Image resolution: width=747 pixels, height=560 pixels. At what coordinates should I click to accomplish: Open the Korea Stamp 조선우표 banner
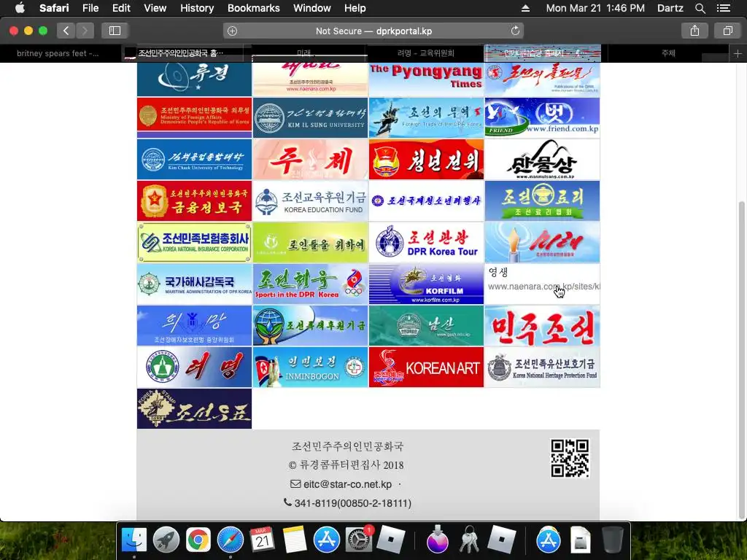194,408
